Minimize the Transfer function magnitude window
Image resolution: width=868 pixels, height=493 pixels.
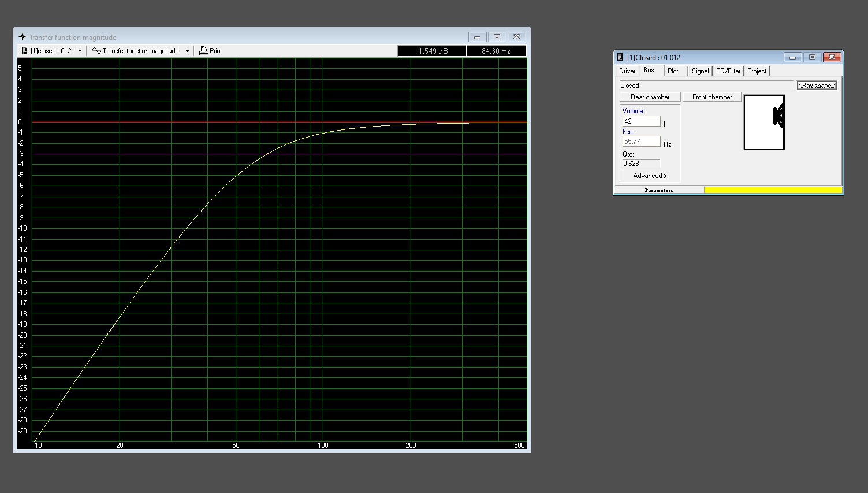click(477, 37)
